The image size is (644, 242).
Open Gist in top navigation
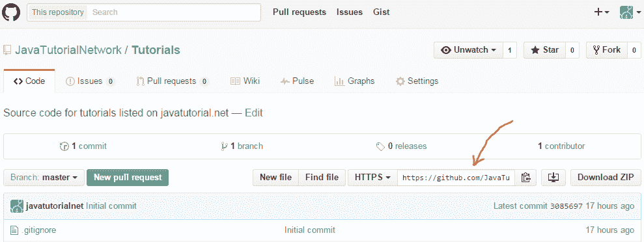coord(381,12)
